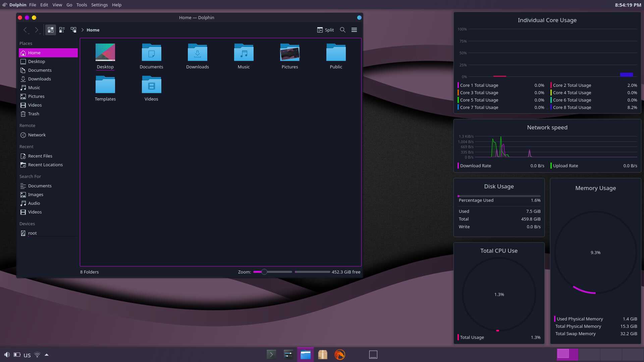Switch to Icons view mode
The image size is (644, 362).
pyautogui.click(x=51, y=30)
